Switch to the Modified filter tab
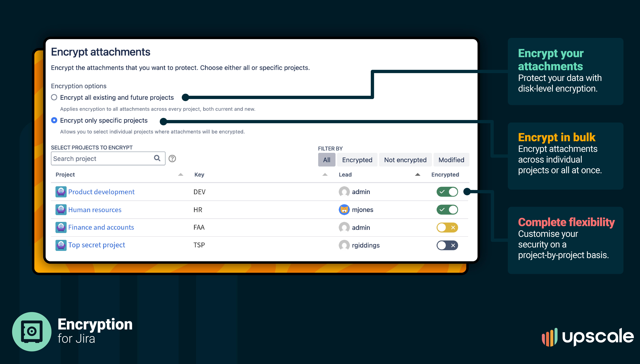The height and width of the screenshot is (364, 640). click(x=451, y=160)
